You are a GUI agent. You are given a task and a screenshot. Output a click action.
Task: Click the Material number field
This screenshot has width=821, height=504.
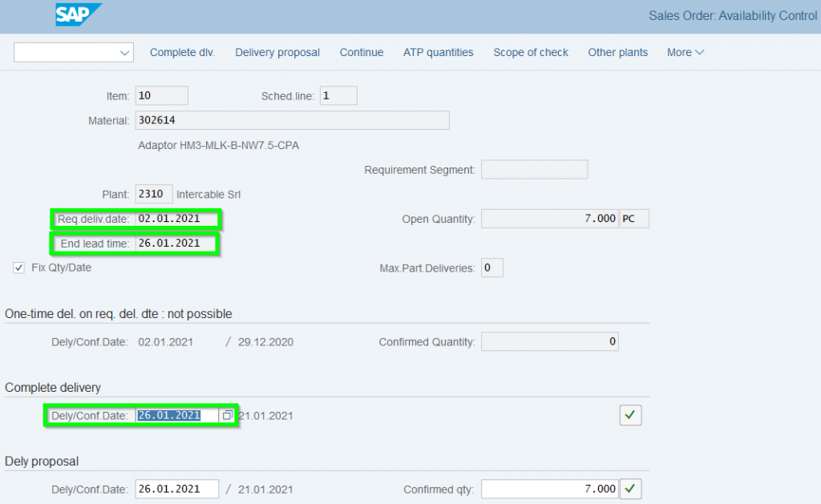pyautogui.click(x=292, y=120)
